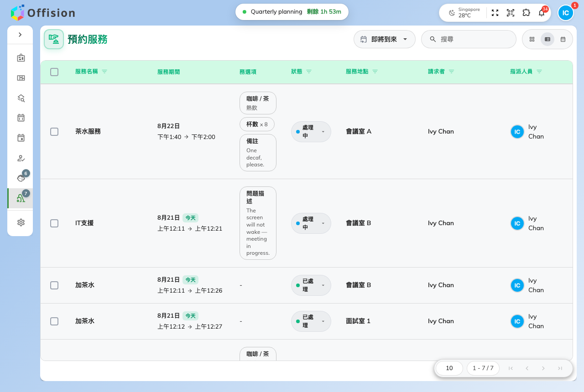Open the extensions puzzle icon
Image resolution: width=584 pixels, height=392 pixels.
(526, 13)
